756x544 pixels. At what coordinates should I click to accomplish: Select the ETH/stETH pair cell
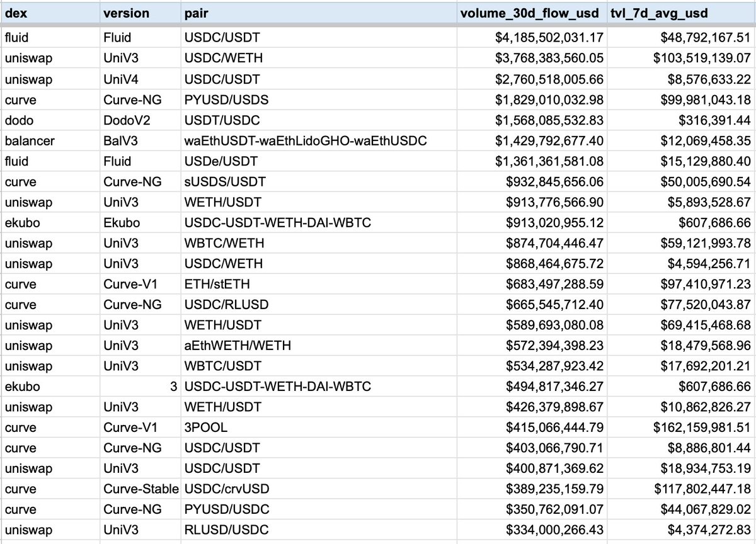[x=319, y=284]
